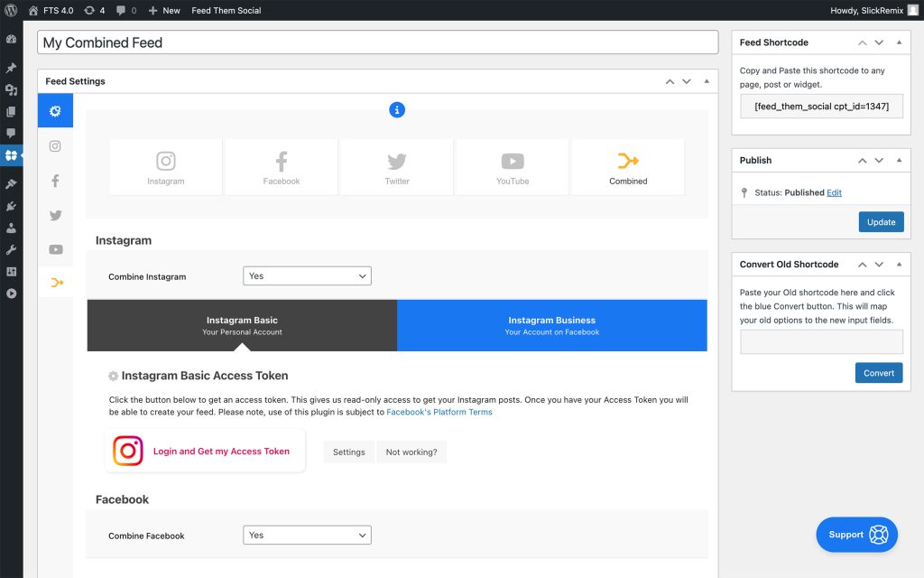Collapse the Publish panel

pyautogui.click(x=900, y=161)
